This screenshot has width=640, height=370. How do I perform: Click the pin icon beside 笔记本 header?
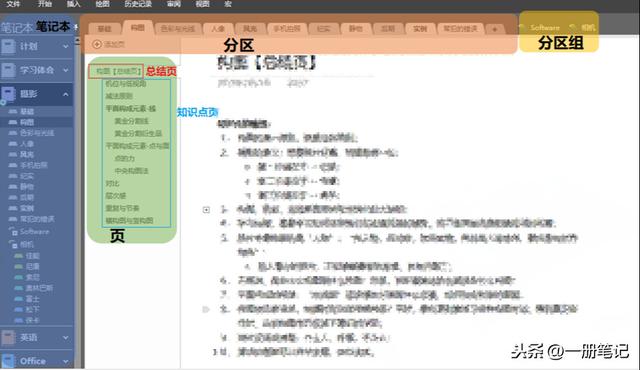76,27
